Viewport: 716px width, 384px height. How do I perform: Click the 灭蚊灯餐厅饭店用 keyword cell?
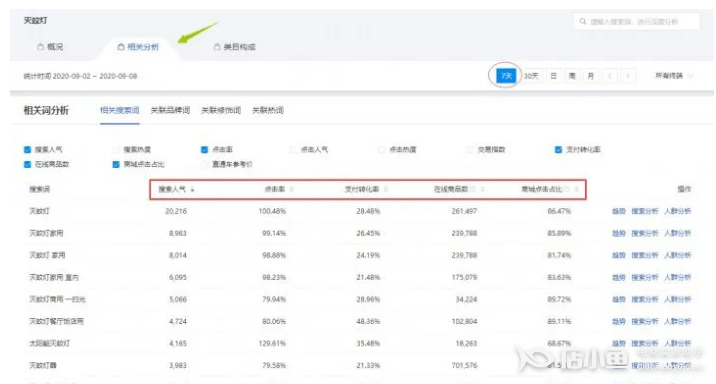(56, 321)
